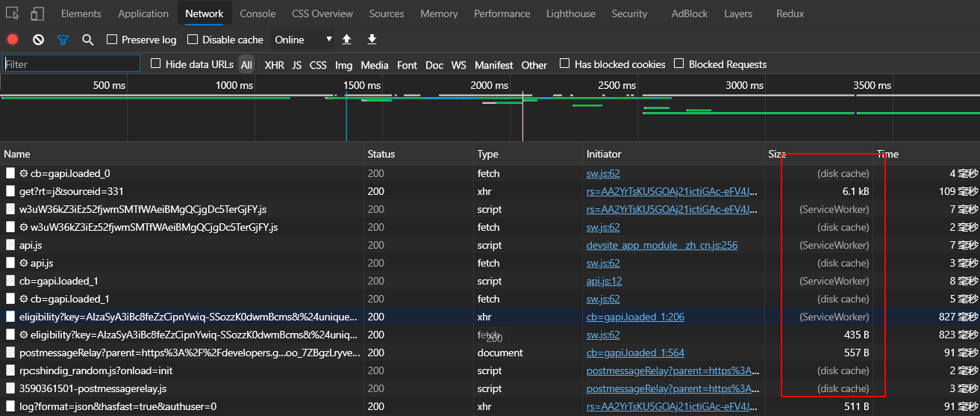The image size is (980, 416).
Task: Filter requests by Doc type
Action: pyautogui.click(x=434, y=65)
